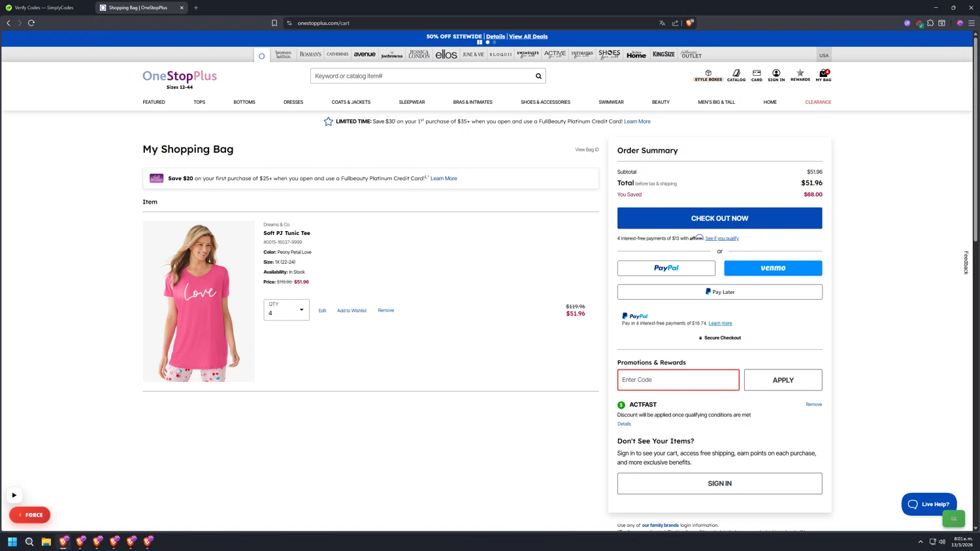The width and height of the screenshot is (980, 551).
Task: Click the Card icon in header
Action: 757,75
